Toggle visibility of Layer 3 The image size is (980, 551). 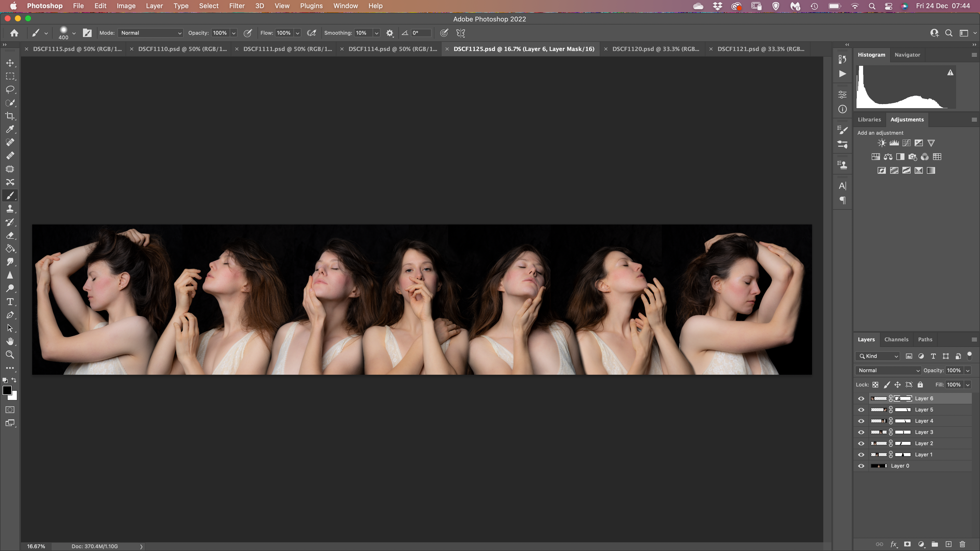[x=861, y=432]
